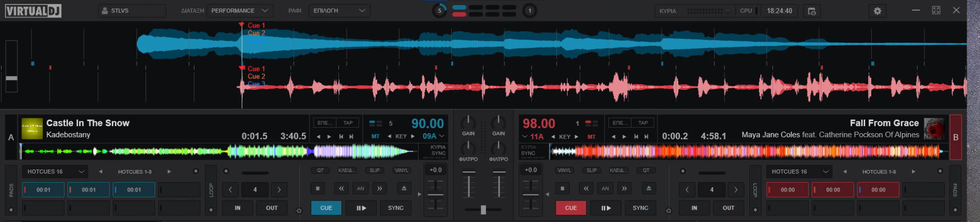Raise the key on deck A
The width and height of the screenshot is (980, 222).
pos(412,136)
